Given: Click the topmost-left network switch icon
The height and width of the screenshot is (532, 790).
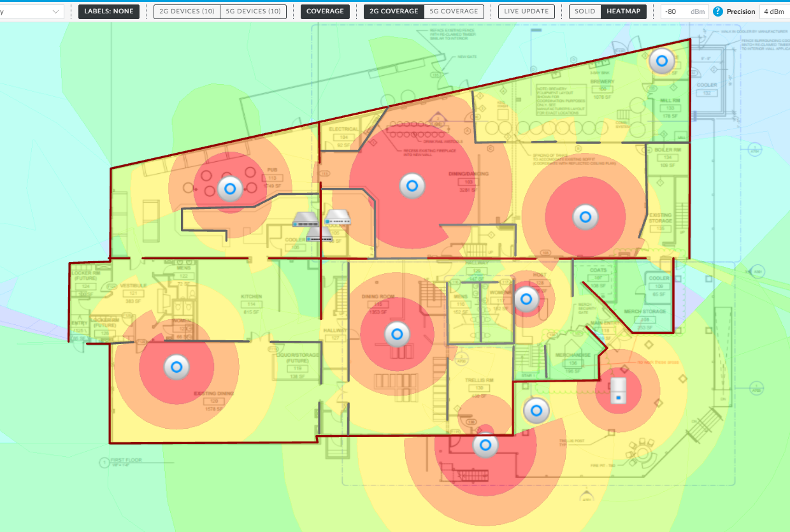Looking at the screenshot, I should (305, 220).
